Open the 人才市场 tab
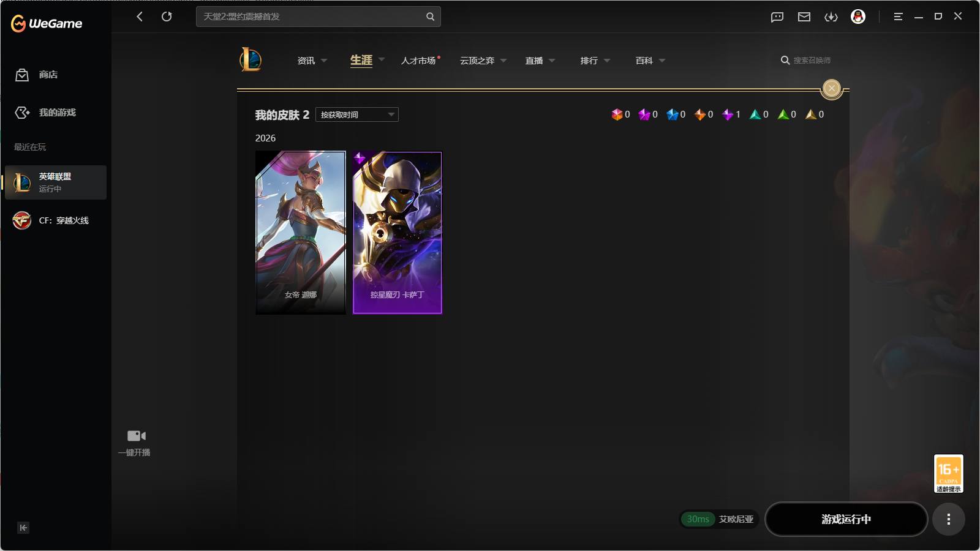Screen dimensions: 980x551 click(418, 61)
